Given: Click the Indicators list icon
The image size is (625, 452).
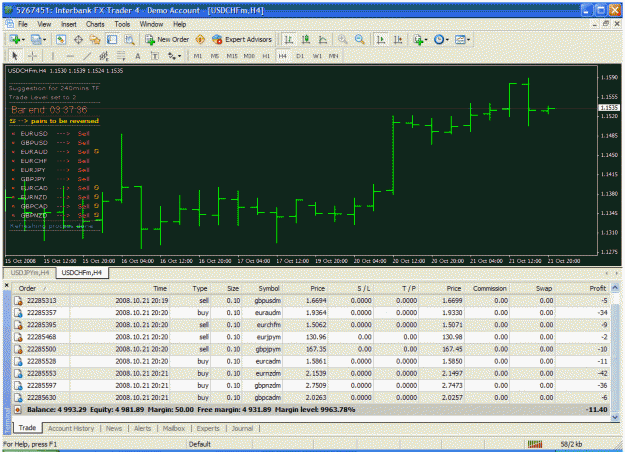Looking at the screenshot, I should click(x=418, y=39).
